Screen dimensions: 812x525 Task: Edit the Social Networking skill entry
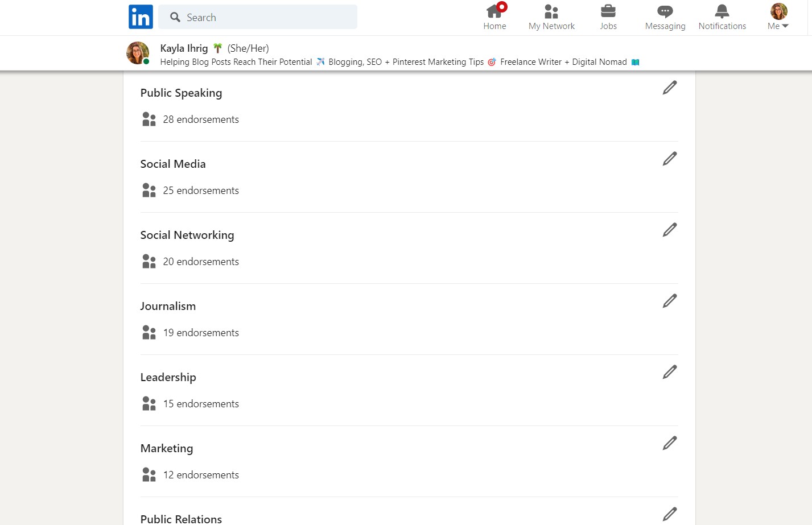pos(670,230)
